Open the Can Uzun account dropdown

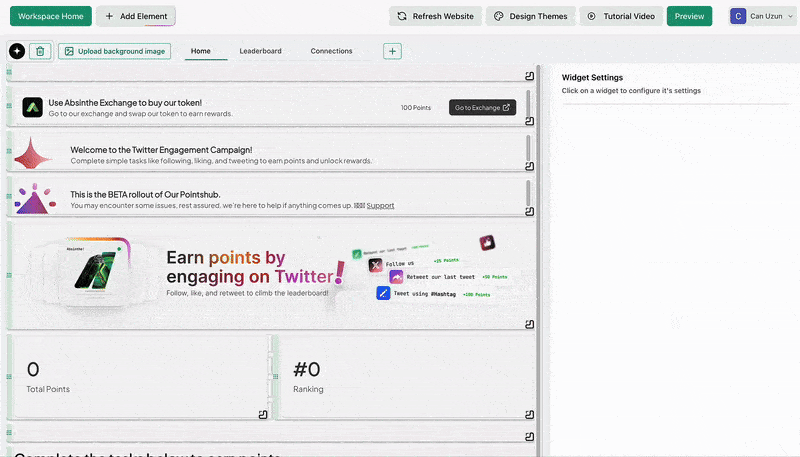(x=762, y=16)
